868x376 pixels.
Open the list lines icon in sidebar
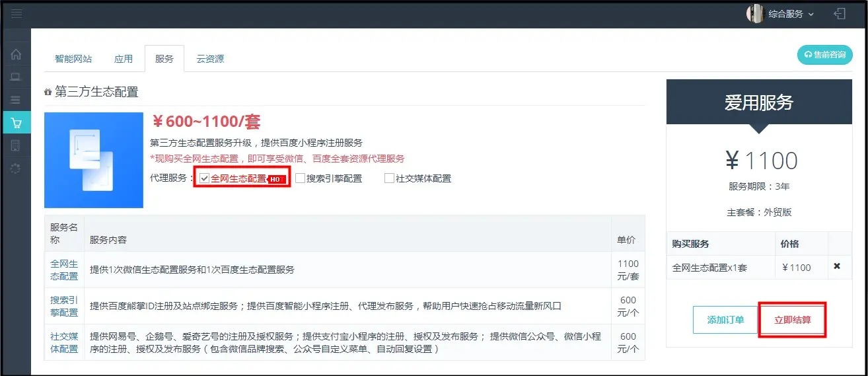pyautogui.click(x=17, y=100)
